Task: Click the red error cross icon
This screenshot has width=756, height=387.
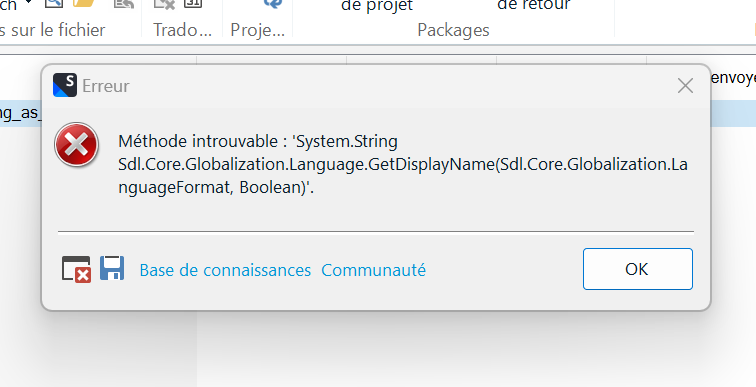Action: [x=77, y=145]
